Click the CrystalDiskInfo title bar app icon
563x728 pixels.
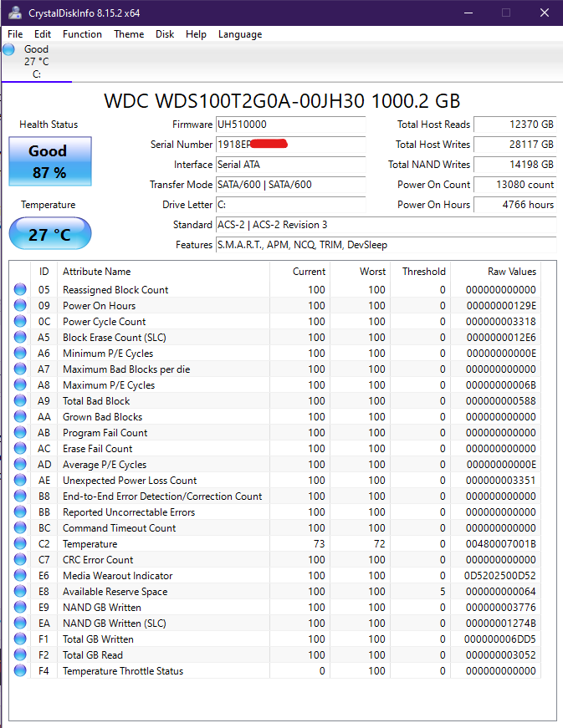click(x=15, y=13)
